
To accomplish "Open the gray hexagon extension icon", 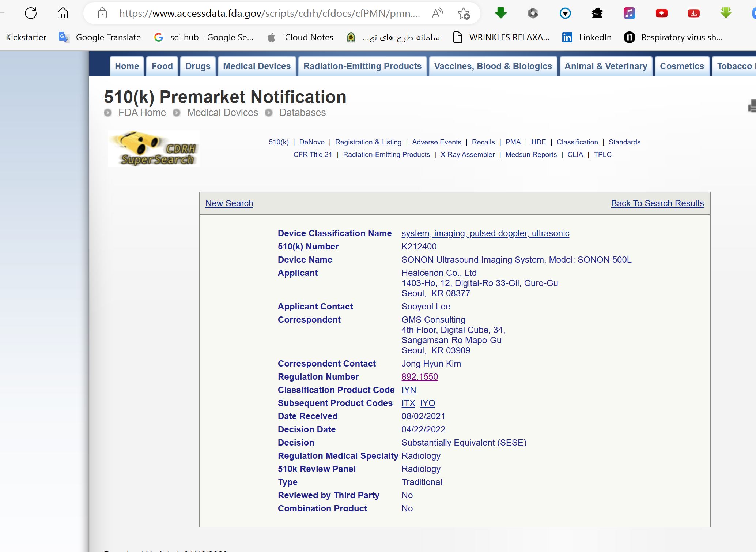I will 533,14.
